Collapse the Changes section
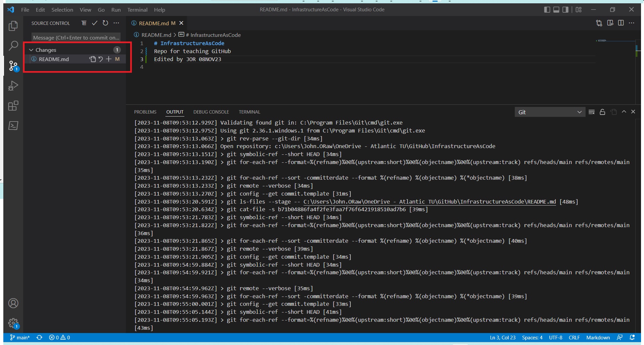The width and height of the screenshot is (644, 345). [x=31, y=50]
